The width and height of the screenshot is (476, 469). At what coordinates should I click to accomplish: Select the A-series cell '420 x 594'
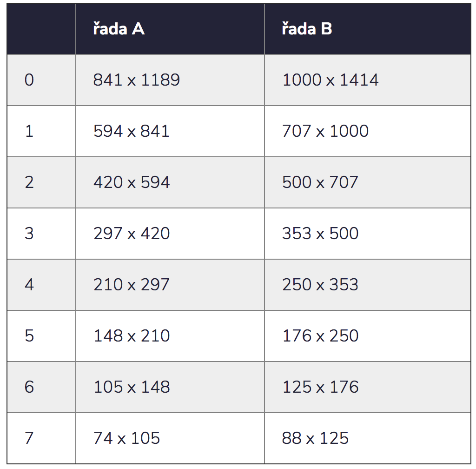point(170,182)
